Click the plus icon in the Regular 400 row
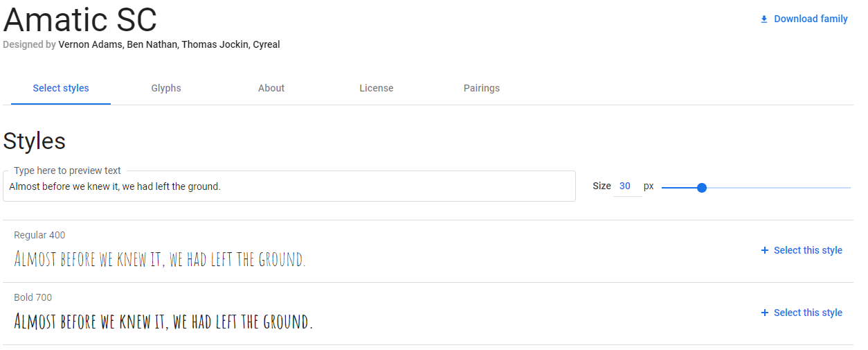This screenshot has width=868, height=350. click(765, 250)
